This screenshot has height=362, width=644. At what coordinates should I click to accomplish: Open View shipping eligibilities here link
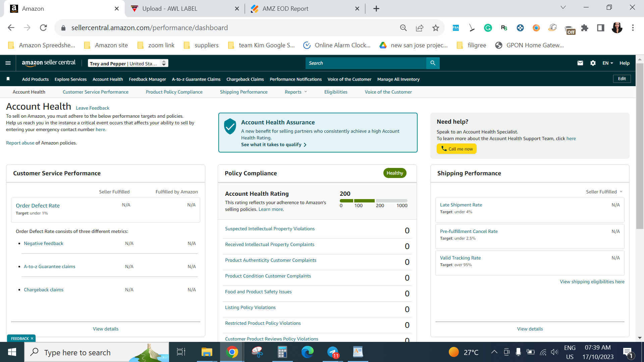click(592, 282)
